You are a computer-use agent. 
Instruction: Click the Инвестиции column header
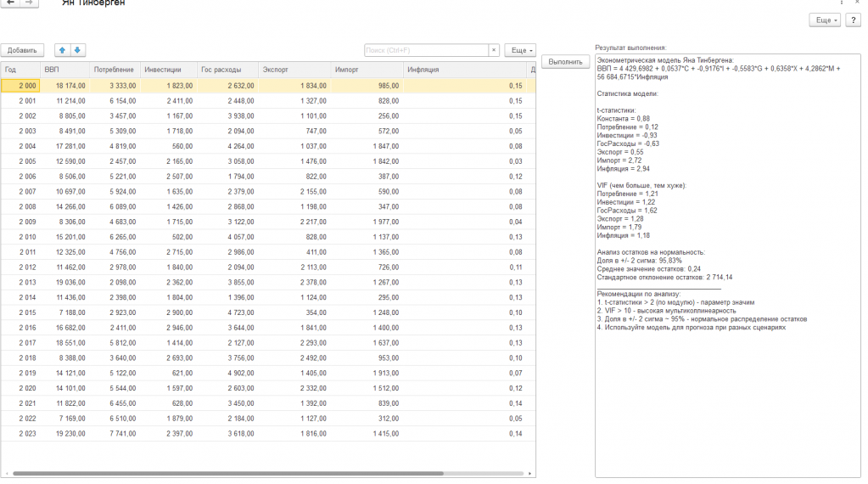coord(169,70)
